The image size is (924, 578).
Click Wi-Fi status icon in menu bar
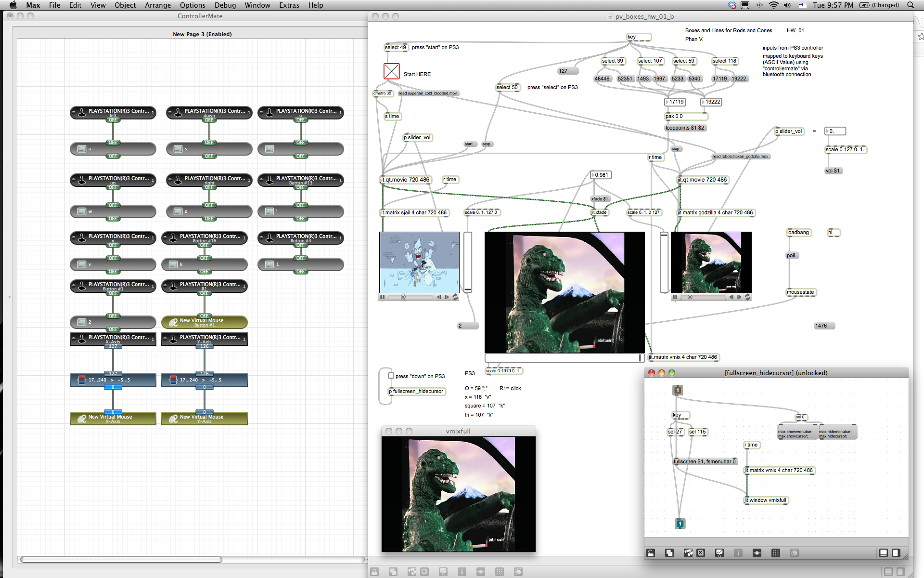[773, 5]
